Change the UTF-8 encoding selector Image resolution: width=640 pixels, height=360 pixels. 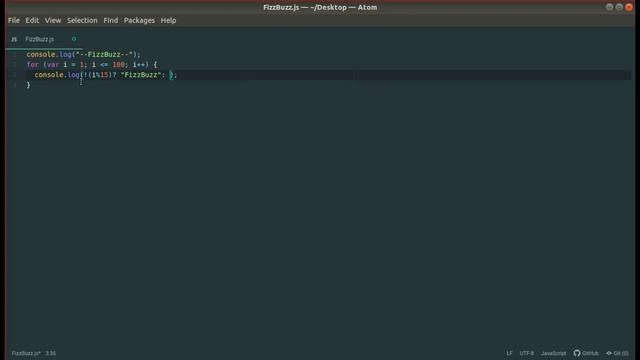click(x=527, y=353)
